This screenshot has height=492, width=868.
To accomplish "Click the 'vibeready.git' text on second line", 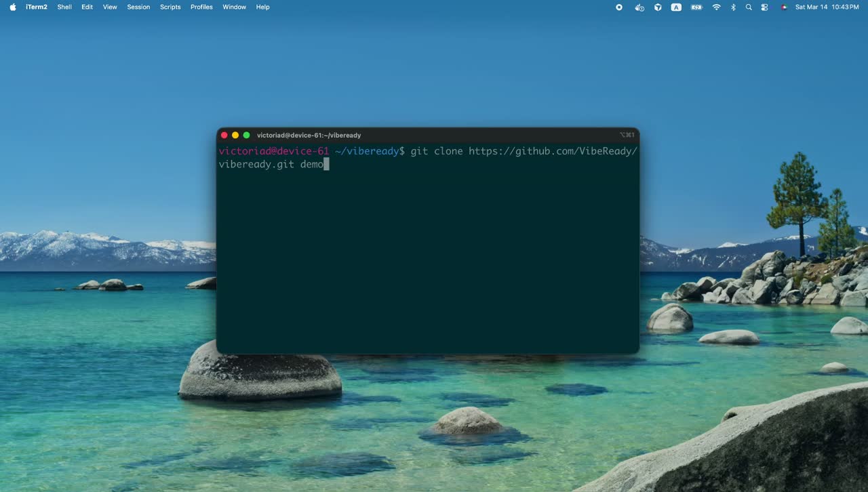I will click(256, 165).
